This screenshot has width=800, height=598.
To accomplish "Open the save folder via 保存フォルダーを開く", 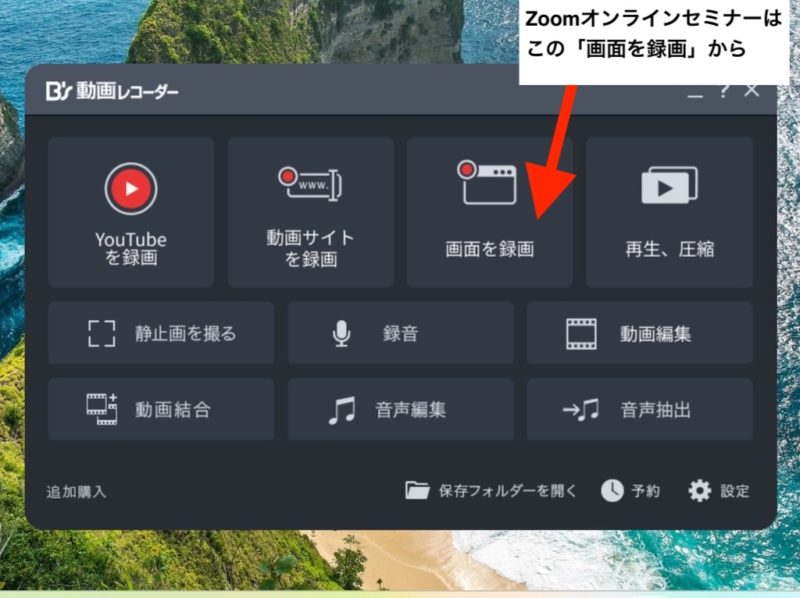I will [x=492, y=491].
